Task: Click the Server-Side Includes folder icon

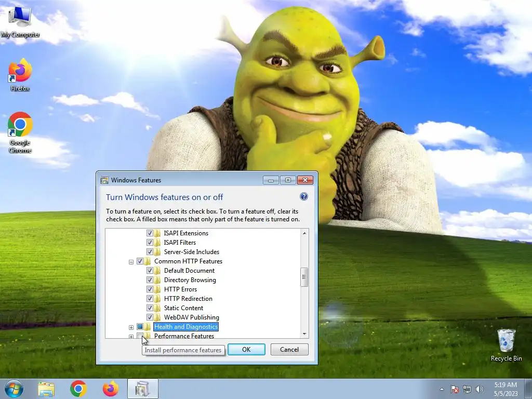Action: 157,252
